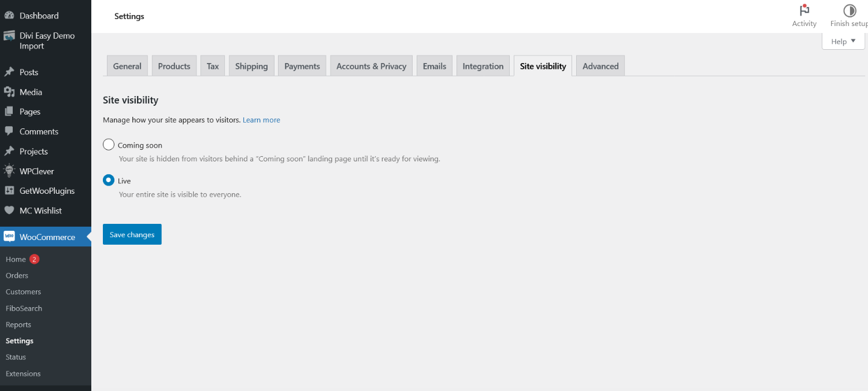Switch to the General tab
868x391 pixels.
(x=127, y=66)
